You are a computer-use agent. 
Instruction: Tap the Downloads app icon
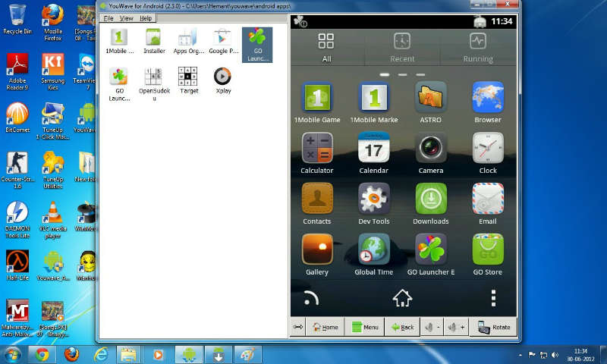tap(430, 199)
